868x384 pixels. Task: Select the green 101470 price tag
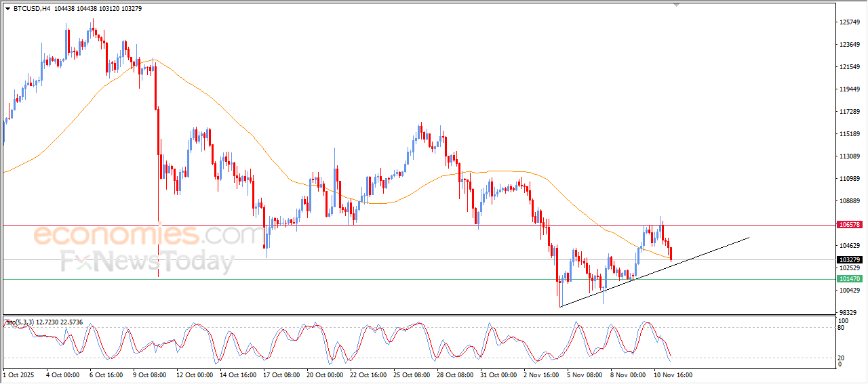[849, 279]
